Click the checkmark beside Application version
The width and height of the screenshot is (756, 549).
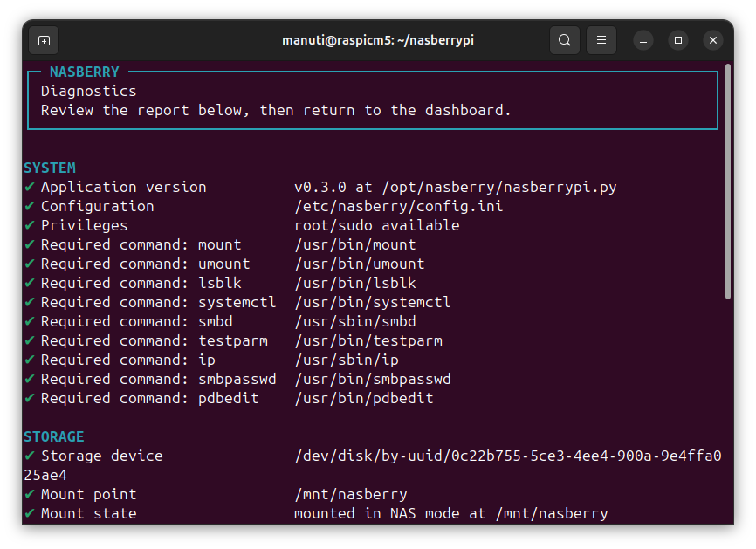(x=30, y=187)
